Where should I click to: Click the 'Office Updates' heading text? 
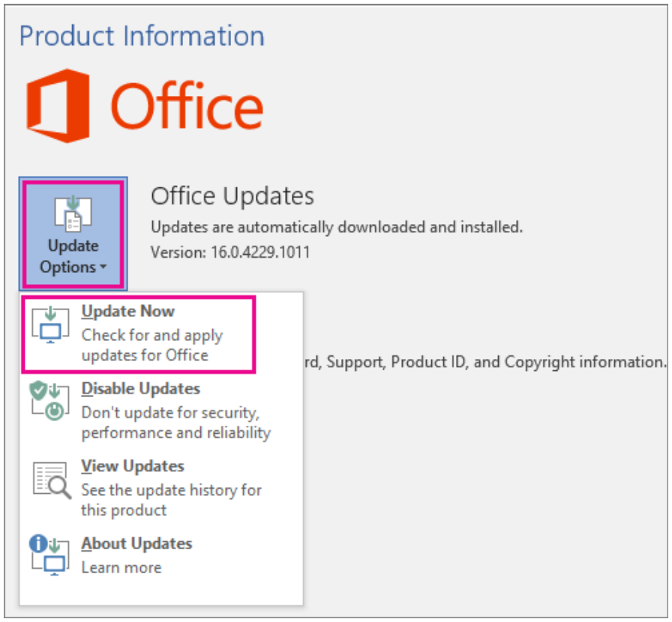coord(232,196)
